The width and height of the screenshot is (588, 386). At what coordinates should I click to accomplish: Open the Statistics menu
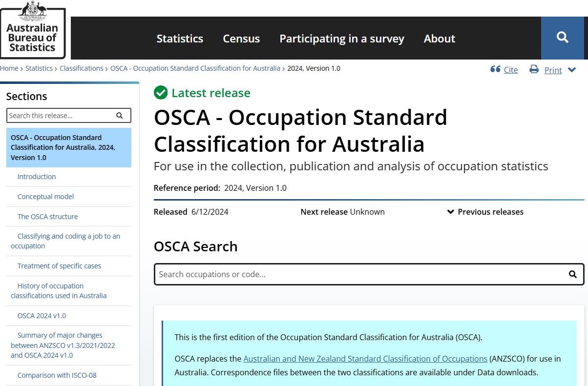pyautogui.click(x=180, y=39)
